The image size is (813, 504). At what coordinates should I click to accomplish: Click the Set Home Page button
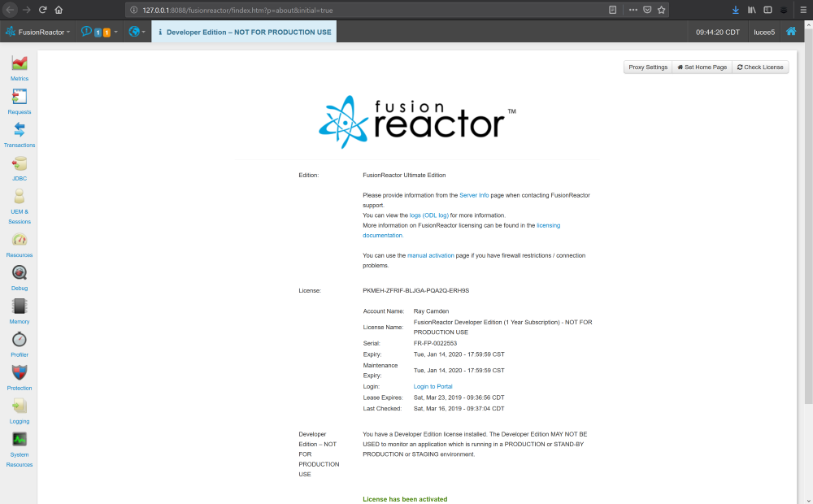(702, 67)
